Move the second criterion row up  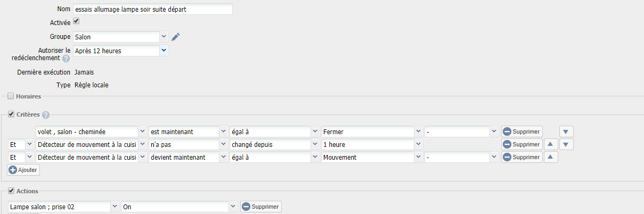tap(551, 144)
